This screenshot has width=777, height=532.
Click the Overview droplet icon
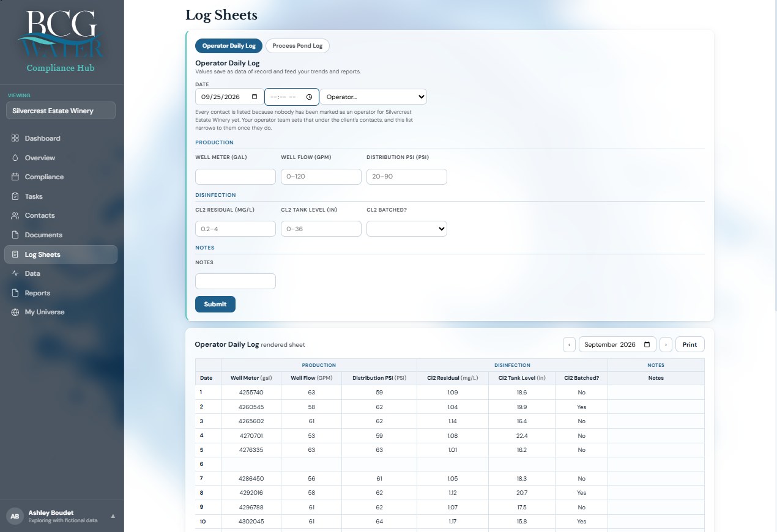[15, 158]
